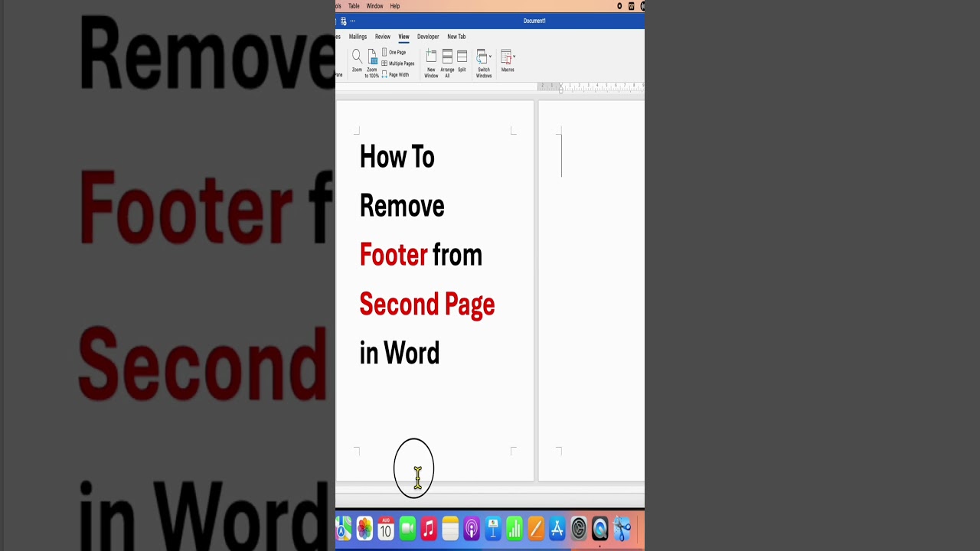Open the New Tab ribbon tab

[x=456, y=37]
